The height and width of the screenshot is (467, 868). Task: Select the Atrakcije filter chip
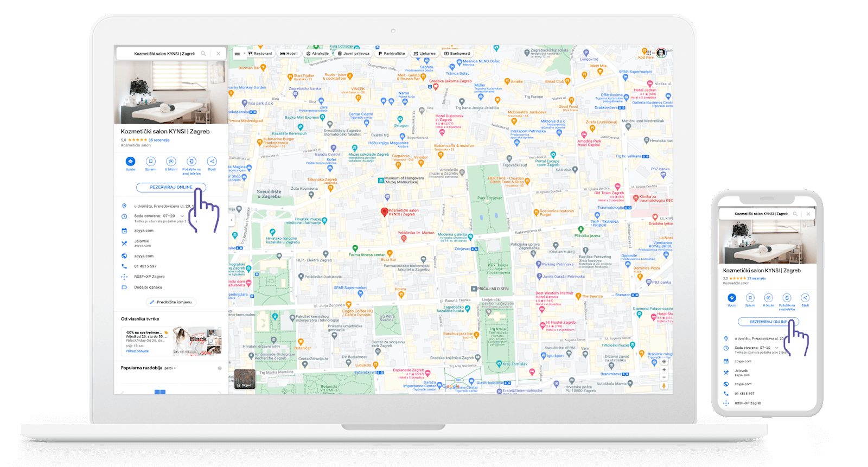317,54
